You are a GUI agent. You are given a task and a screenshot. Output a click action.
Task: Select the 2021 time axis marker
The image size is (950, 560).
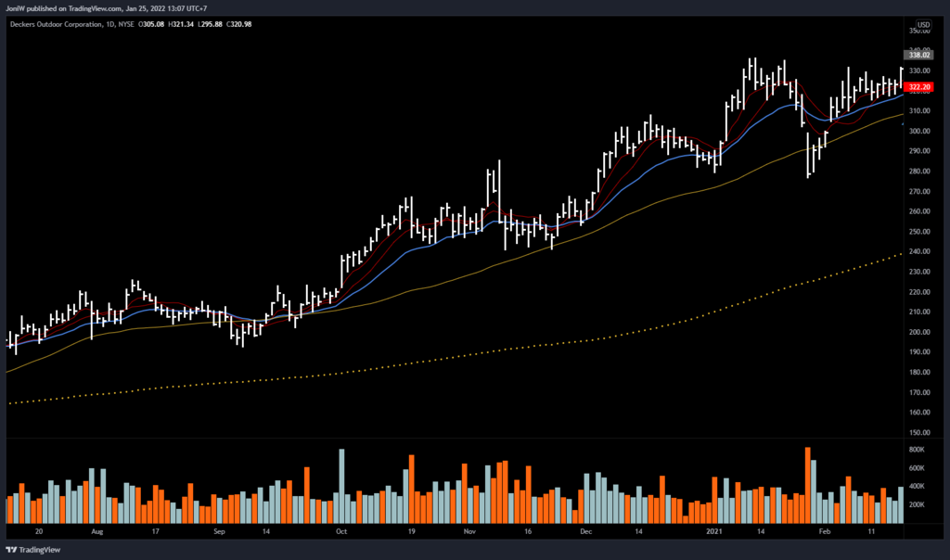point(714,533)
